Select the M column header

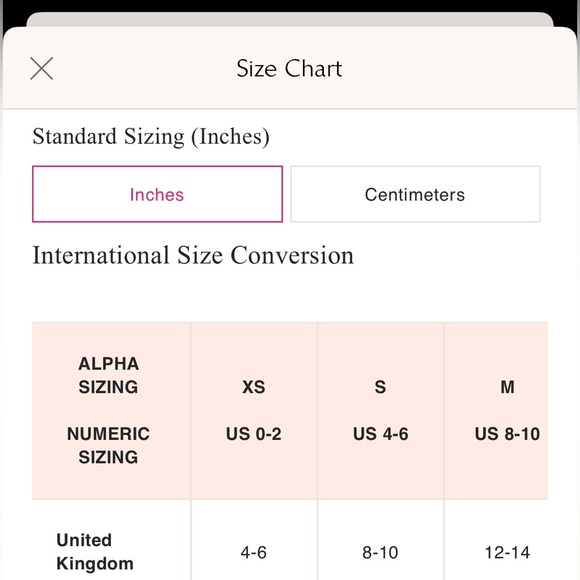[508, 387]
